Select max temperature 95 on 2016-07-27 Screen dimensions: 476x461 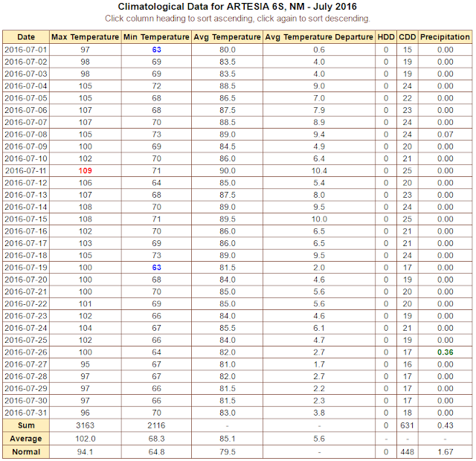point(85,364)
